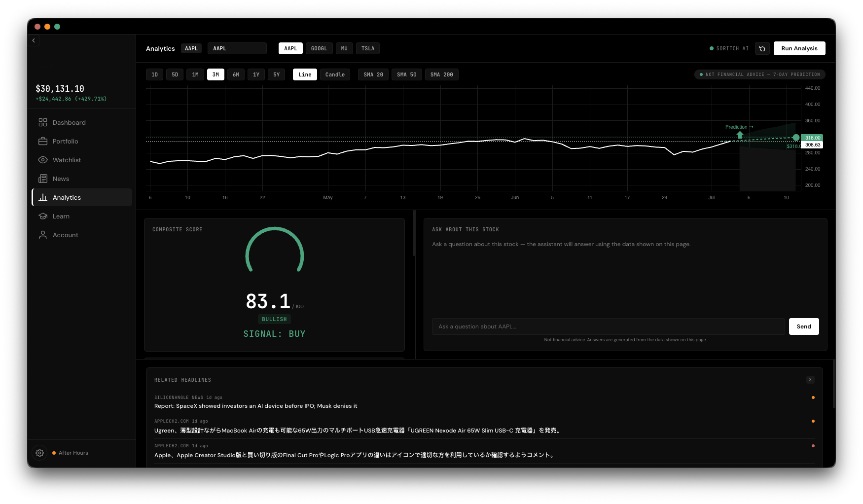863x504 pixels.
Task: Click the ticker symbol search field
Action: click(x=237, y=48)
